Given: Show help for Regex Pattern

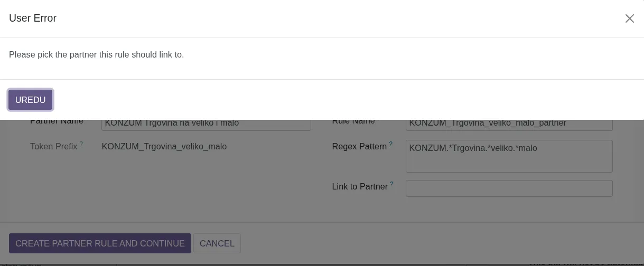Looking at the screenshot, I should tap(391, 144).
